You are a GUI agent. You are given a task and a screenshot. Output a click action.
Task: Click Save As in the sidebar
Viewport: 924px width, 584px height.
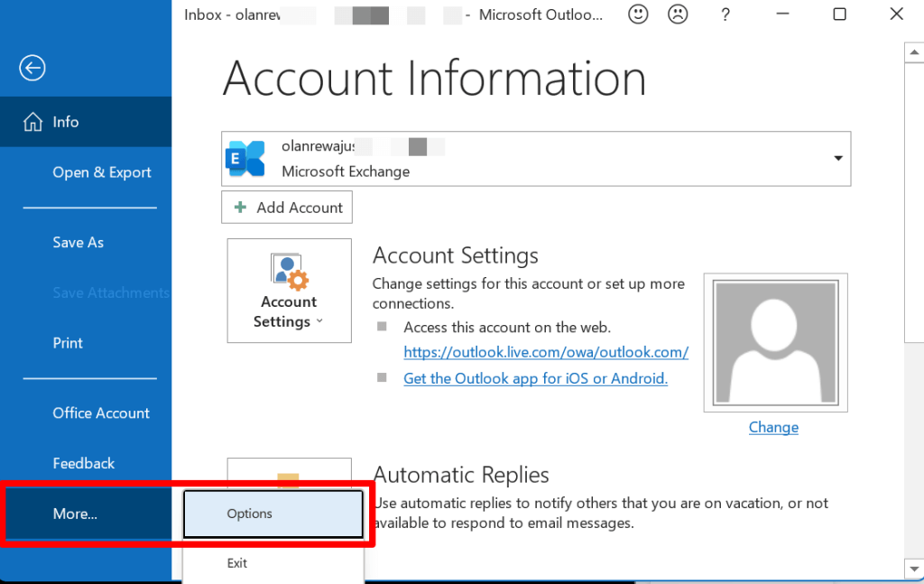coord(79,242)
